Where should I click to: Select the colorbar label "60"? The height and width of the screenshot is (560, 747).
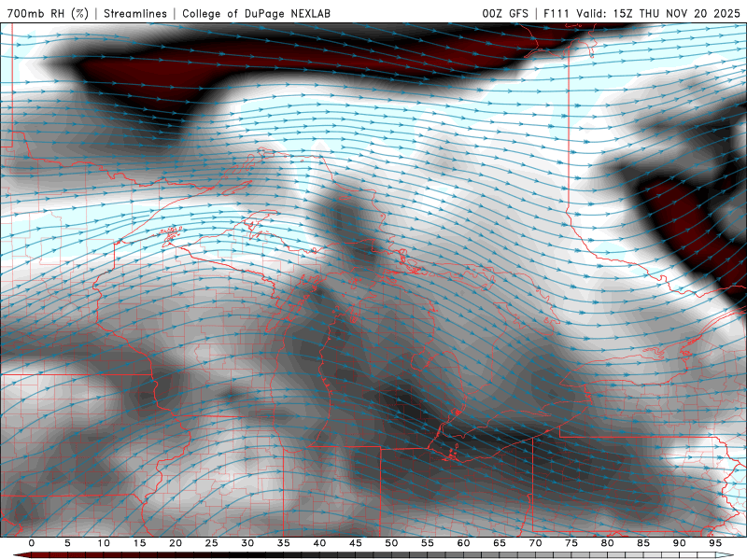[x=463, y=543]
